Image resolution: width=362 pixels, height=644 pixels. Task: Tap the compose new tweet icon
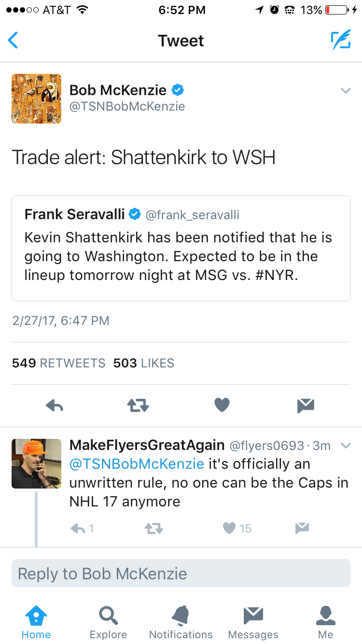pos(340,41)
